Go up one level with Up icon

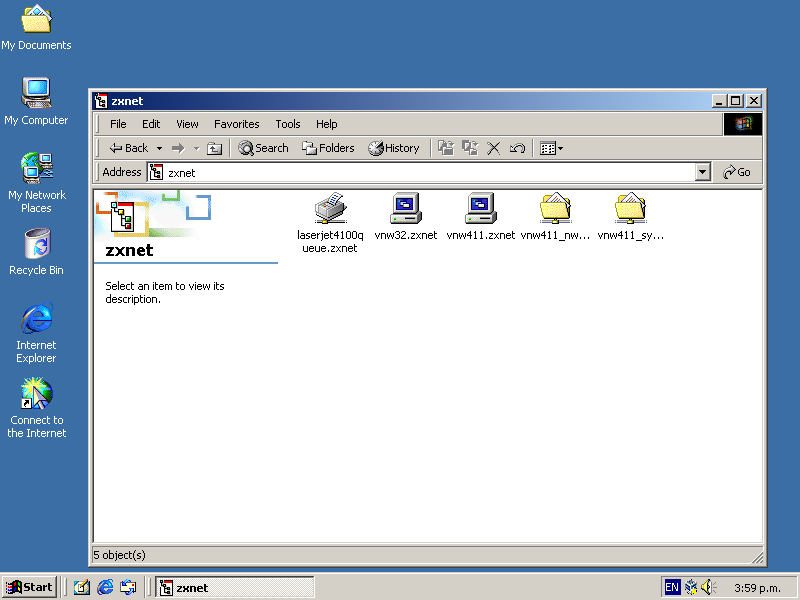[x=214, y=148]
